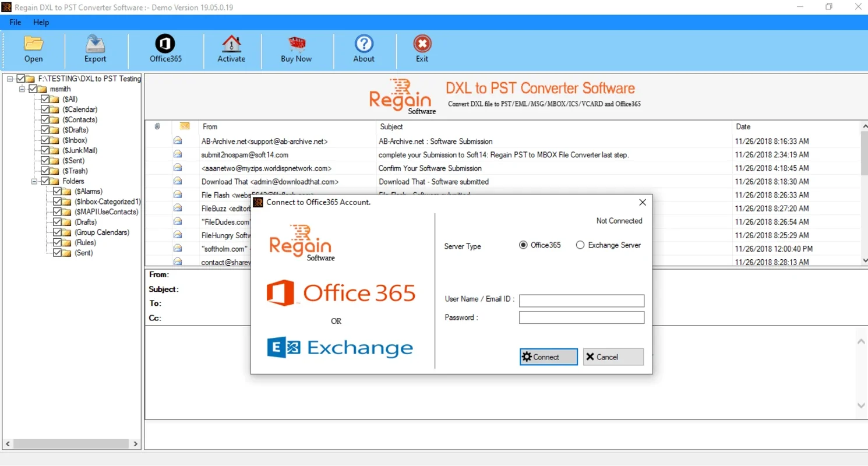Select the (Drafts) subfolder under Folders
This screenshot has height=466, width=868.
pos(86,222)
